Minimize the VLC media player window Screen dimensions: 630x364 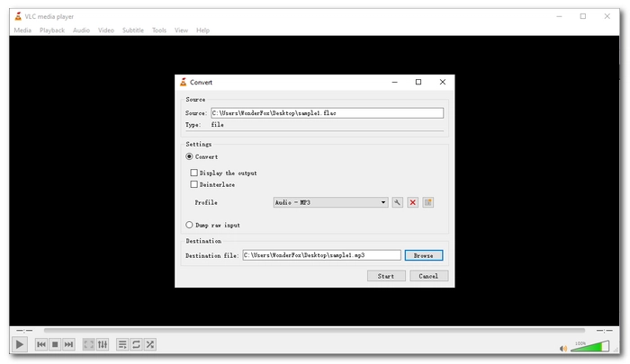pyautogui.click(x=559, y=16)
